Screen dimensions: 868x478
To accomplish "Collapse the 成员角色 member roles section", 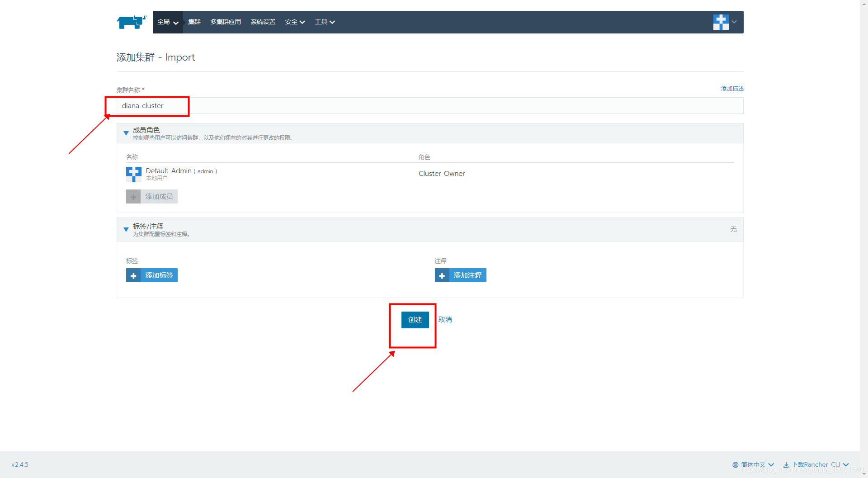I will 126,133.
